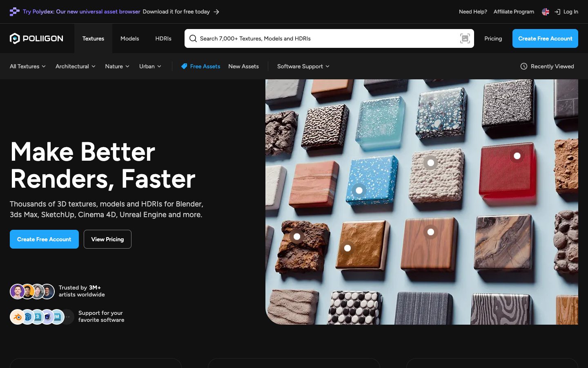Image resolution: width=588 pixels, height=368 pixels.
Task: Click the Log In link
Action: pos(570,12)
